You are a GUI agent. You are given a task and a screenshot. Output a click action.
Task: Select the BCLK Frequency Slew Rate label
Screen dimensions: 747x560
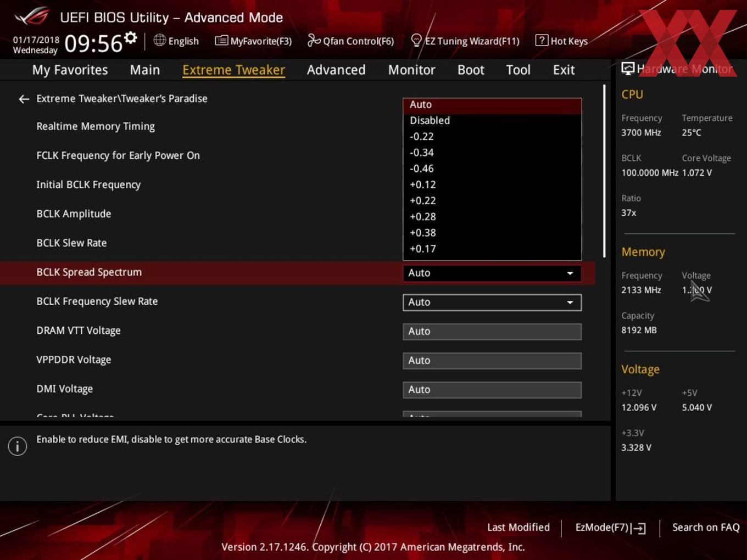click(x=97, y=301)
